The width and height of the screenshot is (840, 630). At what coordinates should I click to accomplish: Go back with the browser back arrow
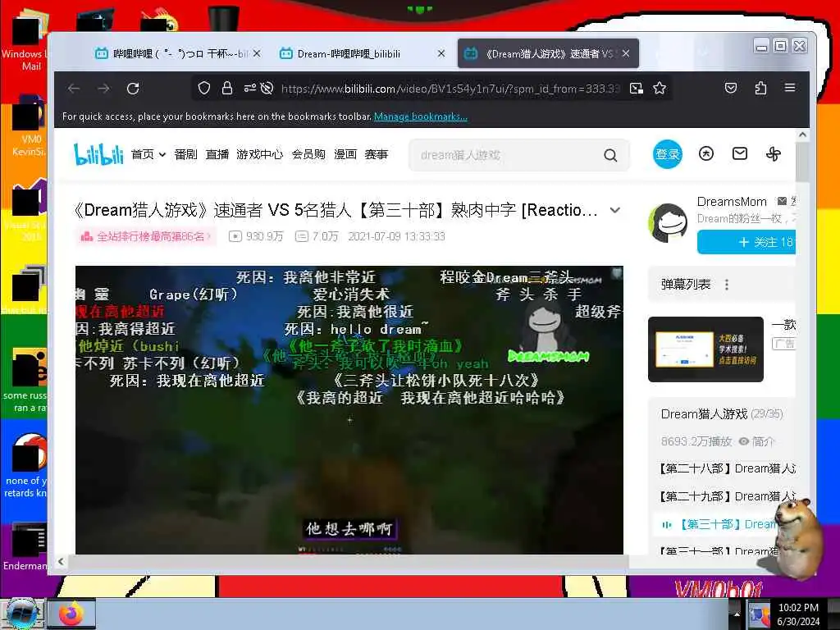click(x=74, y=89)
